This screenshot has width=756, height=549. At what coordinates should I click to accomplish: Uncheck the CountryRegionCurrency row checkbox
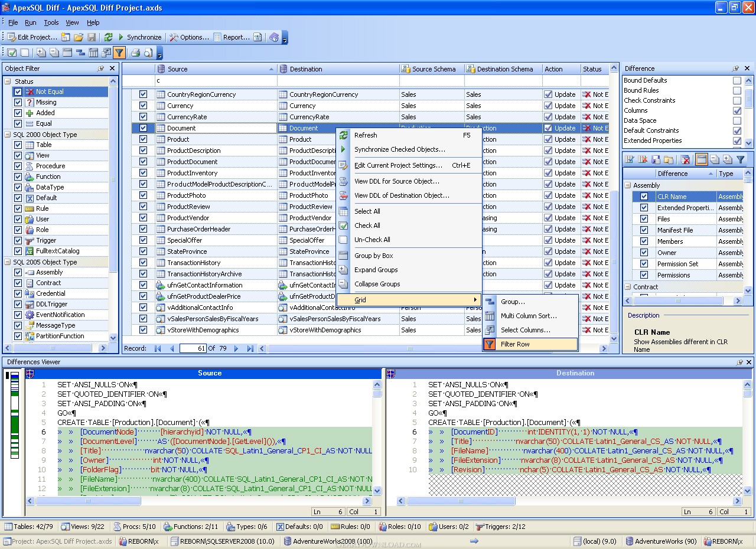pyautogui.click(x=143, y=94)
